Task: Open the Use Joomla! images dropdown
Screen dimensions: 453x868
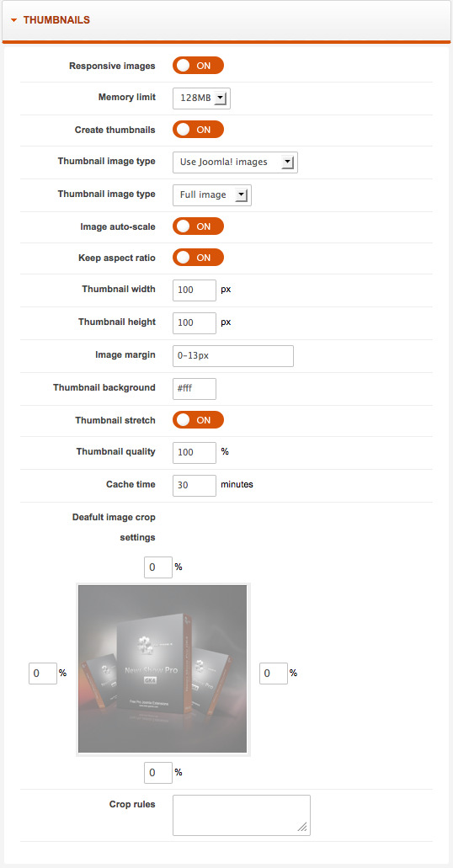Action: coord(236,162)
